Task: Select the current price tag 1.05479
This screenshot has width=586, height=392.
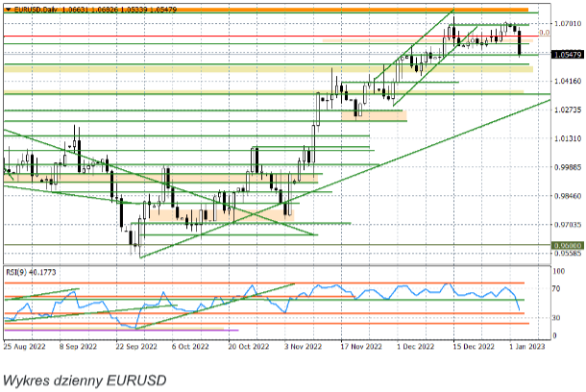Action: click(x=565, y=56)
